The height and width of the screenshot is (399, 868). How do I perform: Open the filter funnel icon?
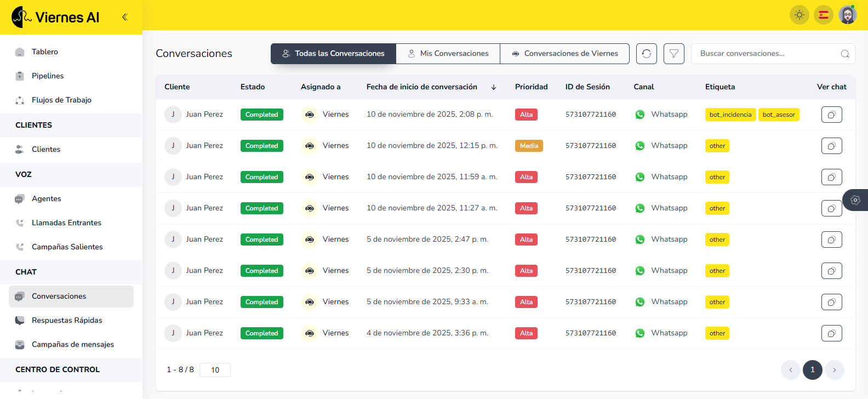tap(674, 54)
